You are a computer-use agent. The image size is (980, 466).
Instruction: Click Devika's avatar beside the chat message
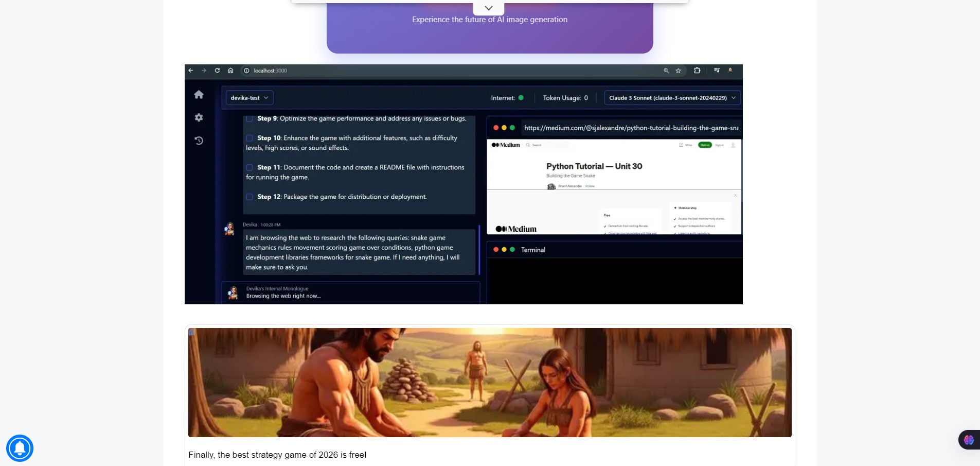(x=229, y=229)
